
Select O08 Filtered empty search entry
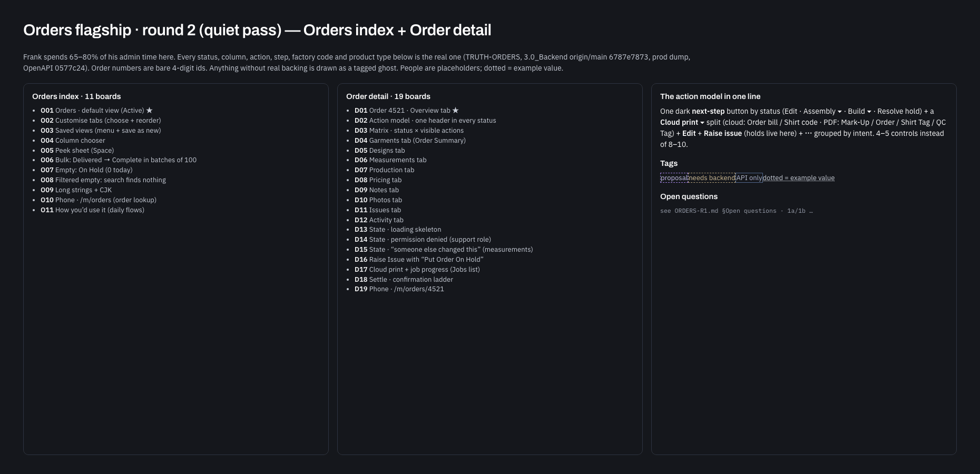click(103, 180)
